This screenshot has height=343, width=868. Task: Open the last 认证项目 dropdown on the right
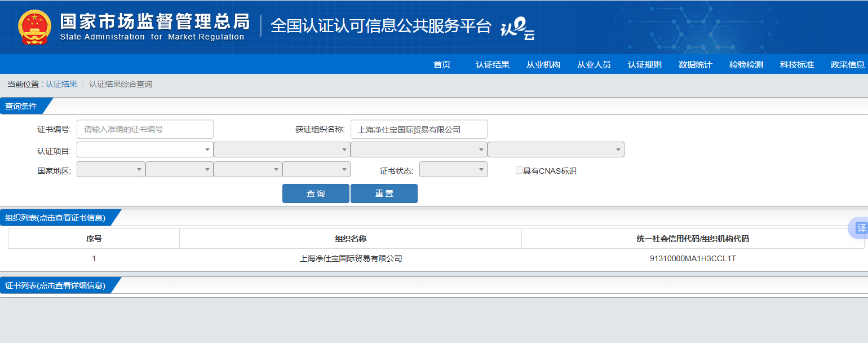pyautogui.click(x=556, y=149)
